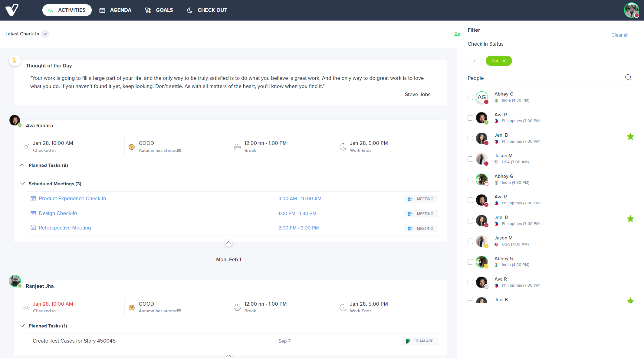This screenshot has height=358, width=644.
Task: Click the Thought of the Day plant icon
Action: [15, 60]
